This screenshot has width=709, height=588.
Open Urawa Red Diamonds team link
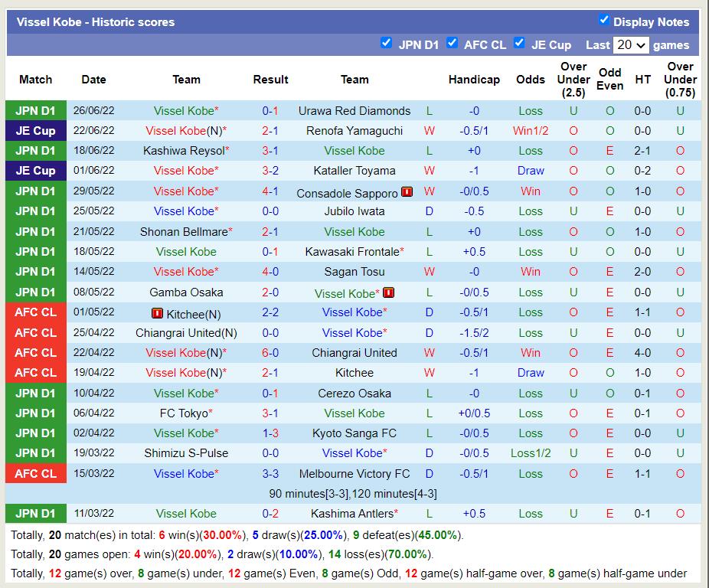pyautogui.click(x=354, y=111)
